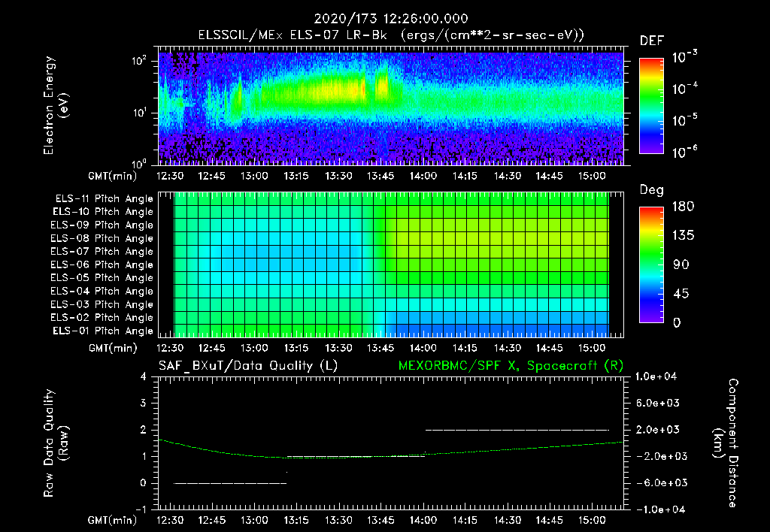
Task: Click the DEF color bar in top panel
Action: [x=651, y=106]
